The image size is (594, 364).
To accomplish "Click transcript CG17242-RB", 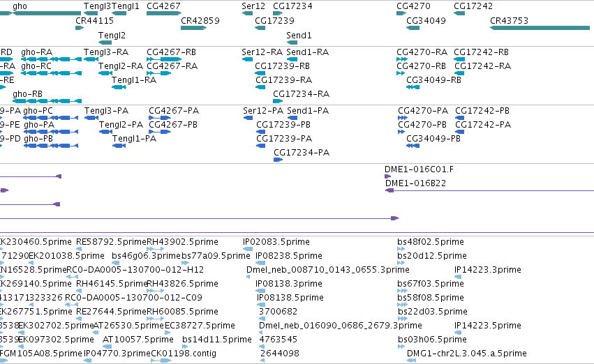I will pyautogui.click(x=481, y=52).
